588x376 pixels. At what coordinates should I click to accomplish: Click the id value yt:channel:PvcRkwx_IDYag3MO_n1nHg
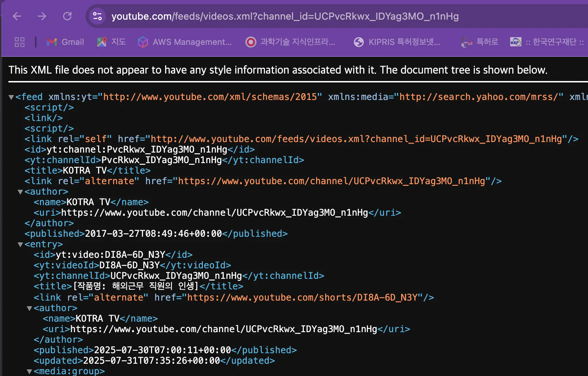pyautogui.click(x=137, y=149)
